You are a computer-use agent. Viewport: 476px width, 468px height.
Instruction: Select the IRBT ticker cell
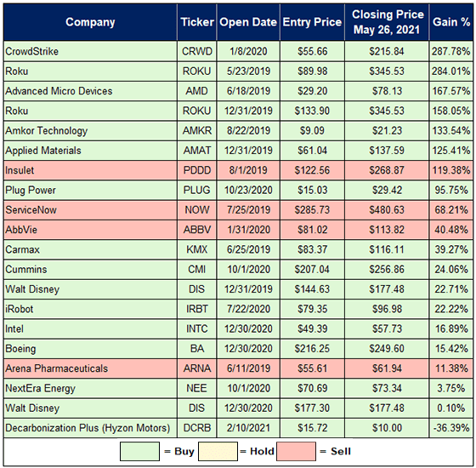197,309
